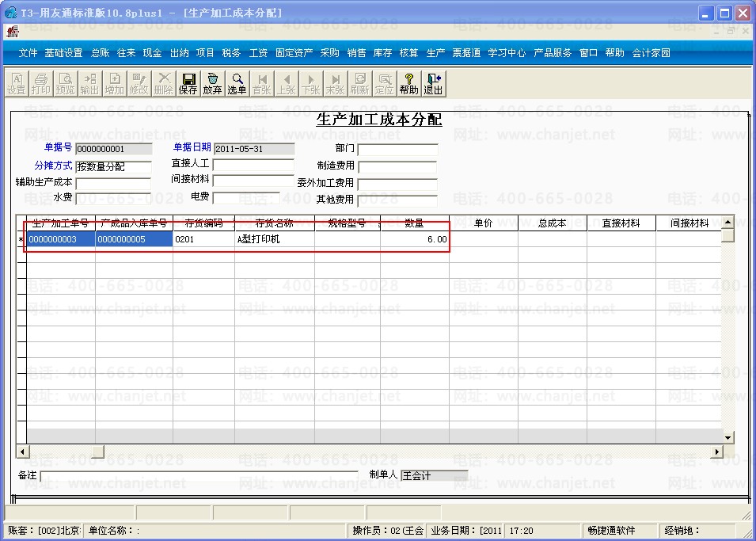The height and width of the screenshot is (541, 756).
Task: Open the 往来 menu
Action: [127, 52]
